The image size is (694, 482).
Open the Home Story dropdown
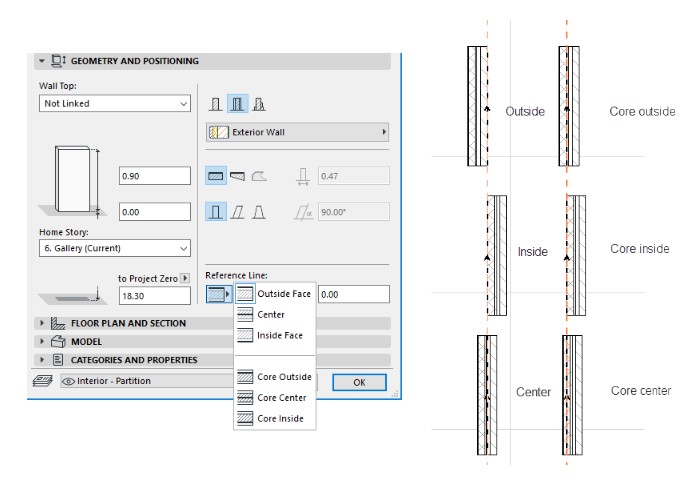point(113,247)
